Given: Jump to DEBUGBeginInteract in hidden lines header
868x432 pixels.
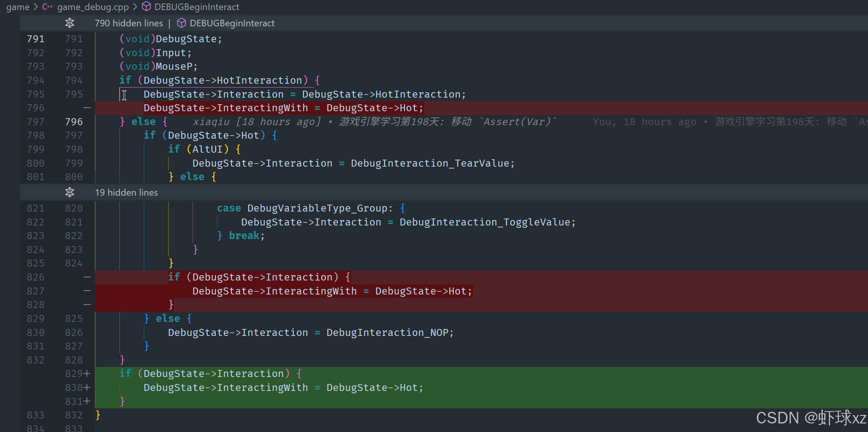Looking at the screenshot, I should coord(232,23).
